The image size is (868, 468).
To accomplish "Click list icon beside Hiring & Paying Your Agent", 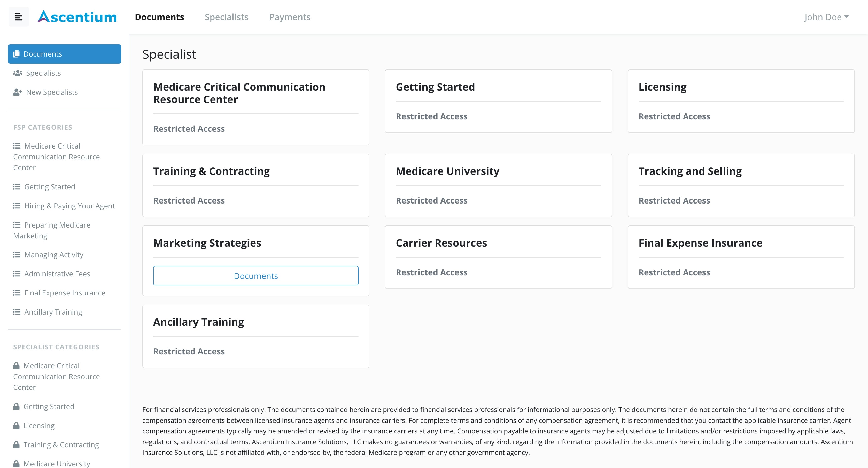I will pos(17,206).
